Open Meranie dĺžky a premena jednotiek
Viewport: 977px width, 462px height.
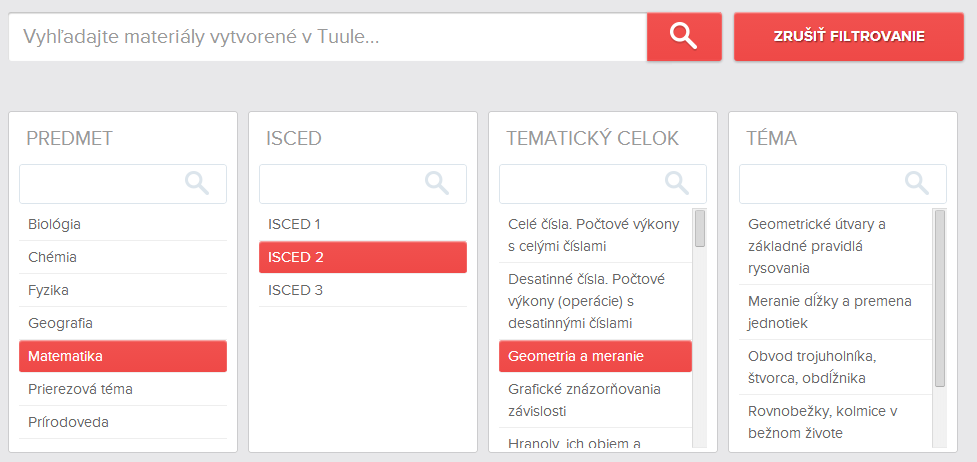pyautogui.click(x=836, y=312)
